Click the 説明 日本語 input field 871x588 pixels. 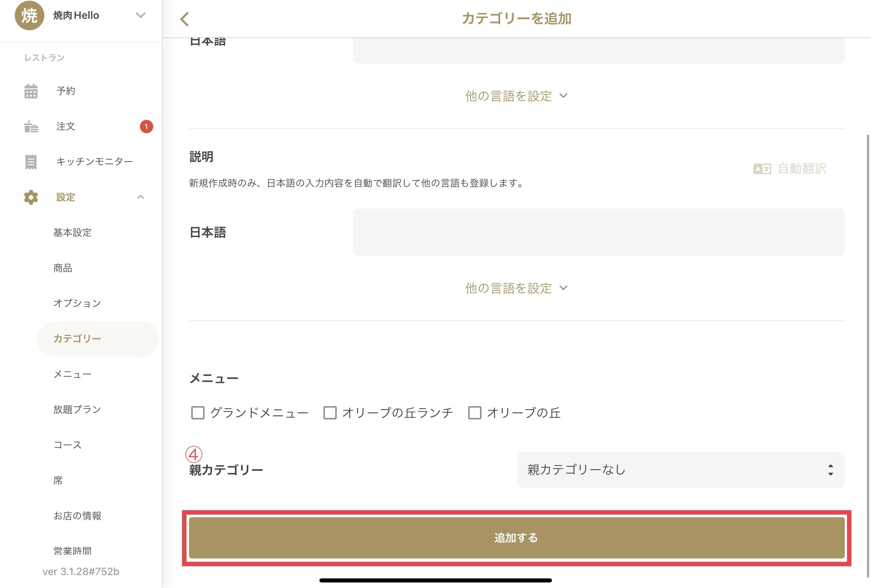point(599,232)
